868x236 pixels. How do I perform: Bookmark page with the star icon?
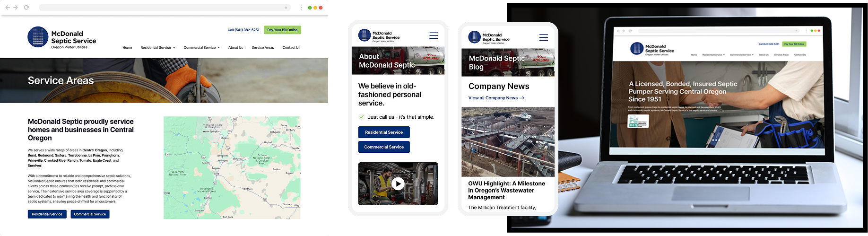(x=286, y=8)
